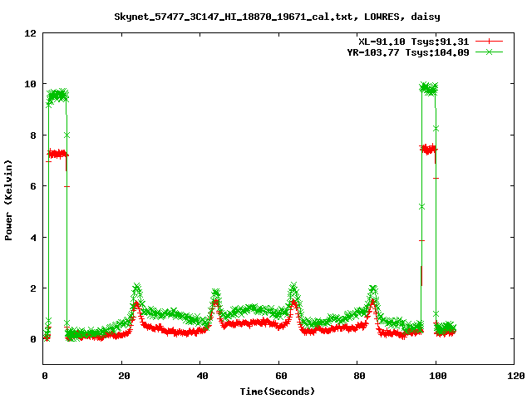Select the YR-103.77 Tsys:104.09 legend entry
The height and width of the screenshot is (399, 532).
pyautogui.click(x=408, y=52)
